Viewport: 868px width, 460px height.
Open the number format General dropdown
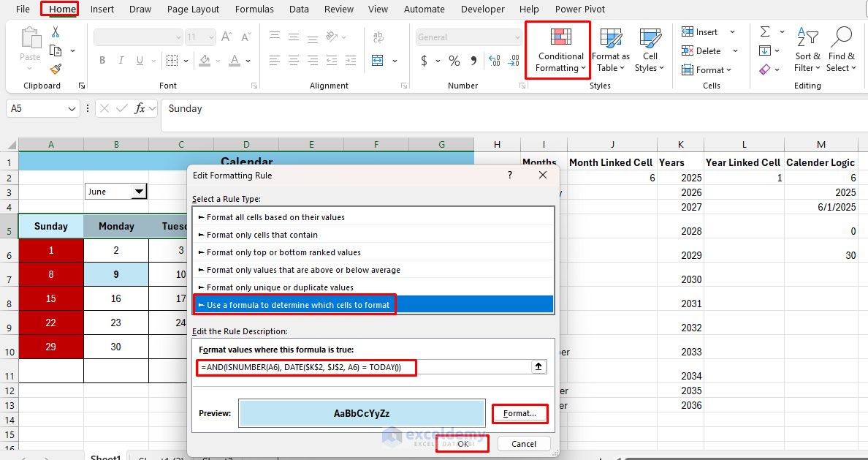(517, 37)
